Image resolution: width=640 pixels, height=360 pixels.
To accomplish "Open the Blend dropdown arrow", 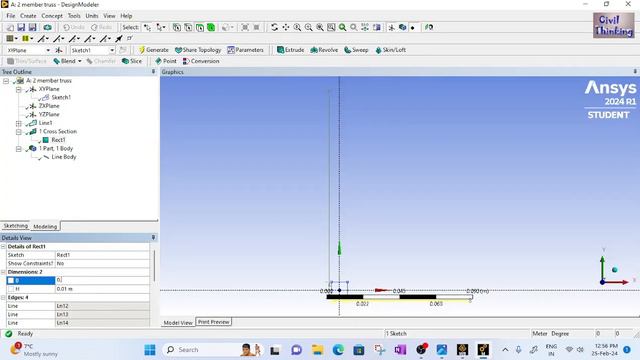I will pyautogui.click(x=80, y=61).
